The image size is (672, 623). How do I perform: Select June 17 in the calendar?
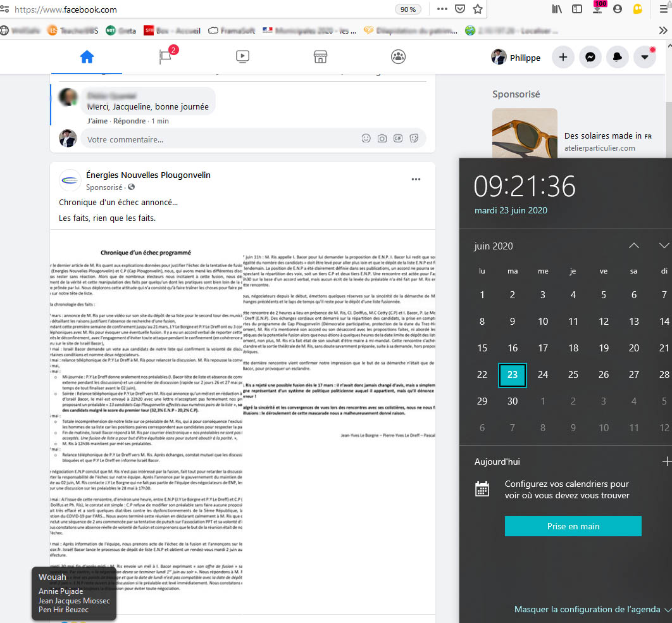click(543, 348)
